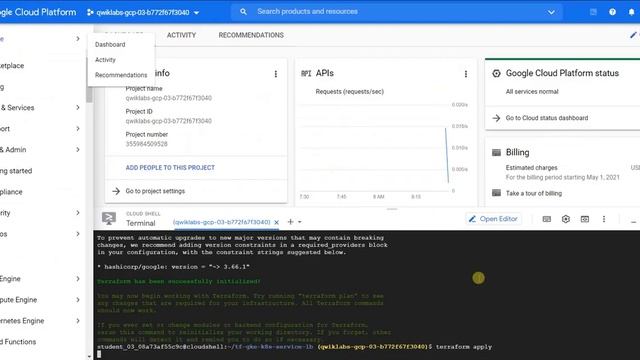
Task: Click the search products and resources field
Action: point(398,12)
